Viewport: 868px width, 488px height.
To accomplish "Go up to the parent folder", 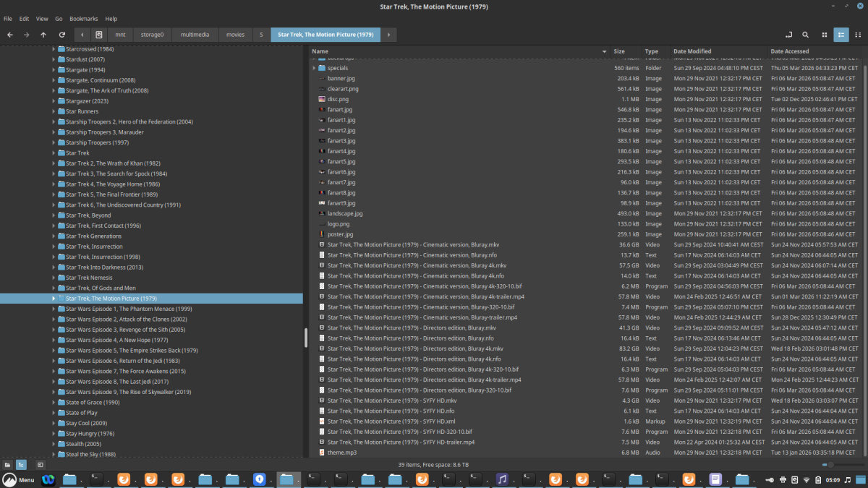I will [43, 35].
